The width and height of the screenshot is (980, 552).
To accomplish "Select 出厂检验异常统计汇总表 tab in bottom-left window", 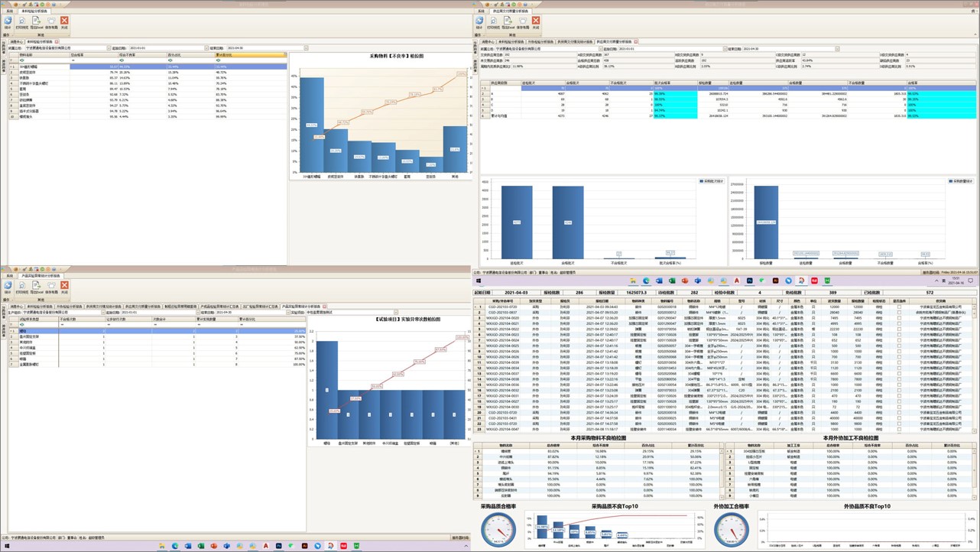I will click(x=260, y=307).
